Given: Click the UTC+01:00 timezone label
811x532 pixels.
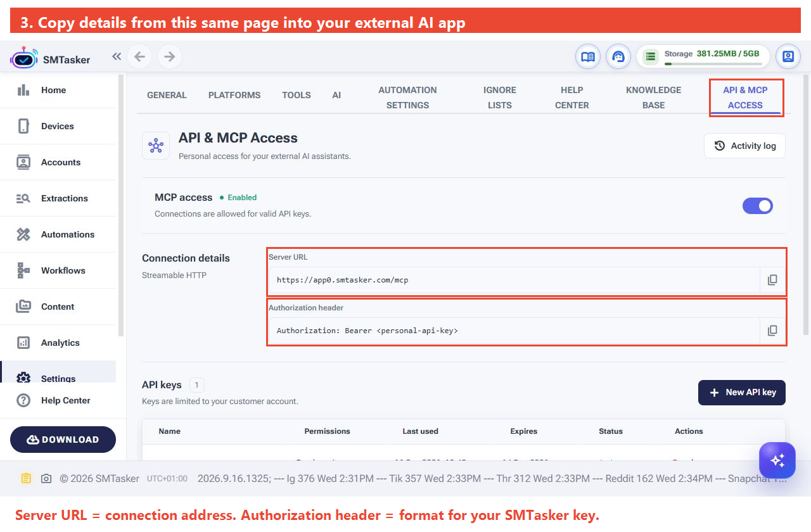Looking at the screenshot, I should 167,479.
